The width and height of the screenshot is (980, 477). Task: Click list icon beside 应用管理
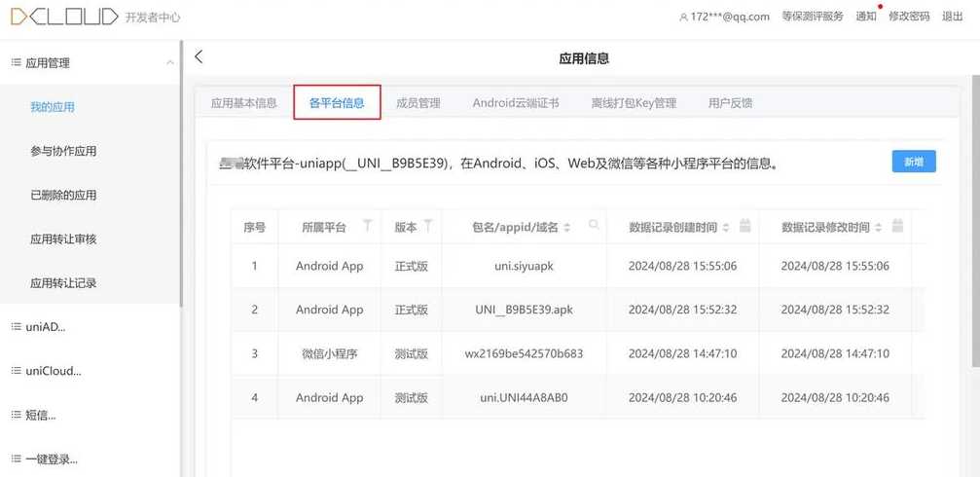(x=17, y=62)
